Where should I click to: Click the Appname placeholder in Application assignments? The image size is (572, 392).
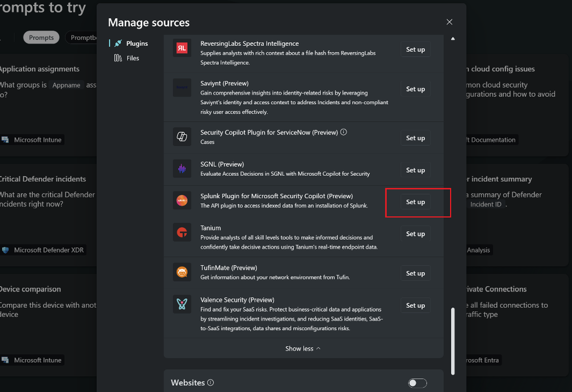(x=66, y=85)
